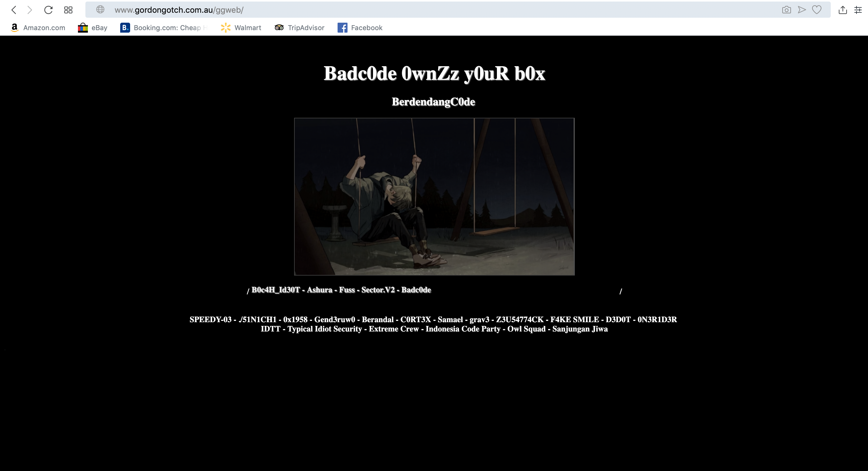Open the Booking.com bookmark
The height and width of the screenshot is (471, 868).
(x=164, y=28)
